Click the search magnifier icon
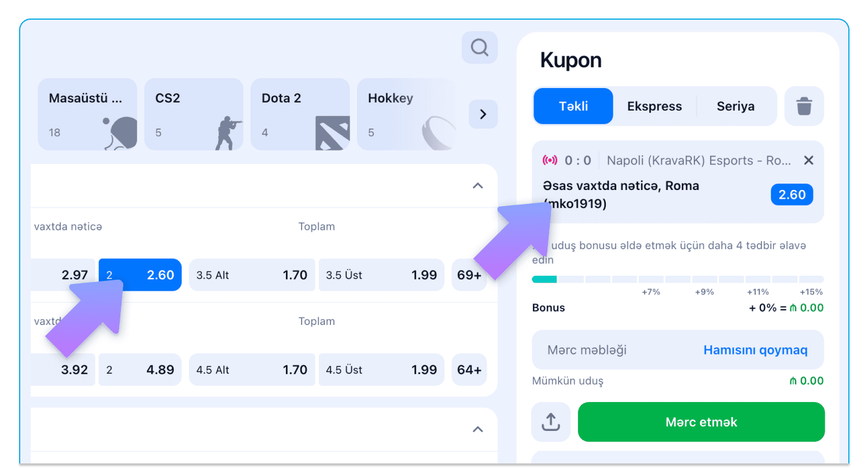 (x=479, y=47)
